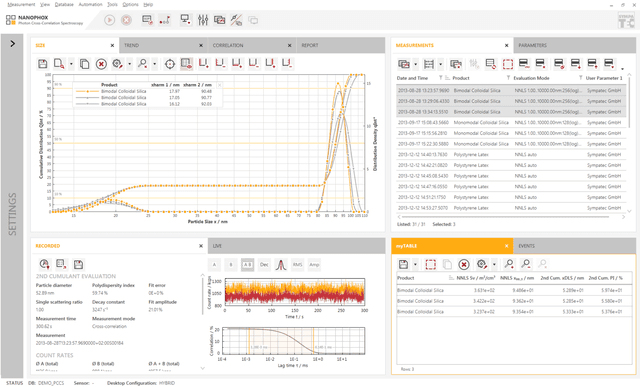Toggle the peak distribution curve icon in Live panel
The image size is (640, 387).
coord(281,265)
